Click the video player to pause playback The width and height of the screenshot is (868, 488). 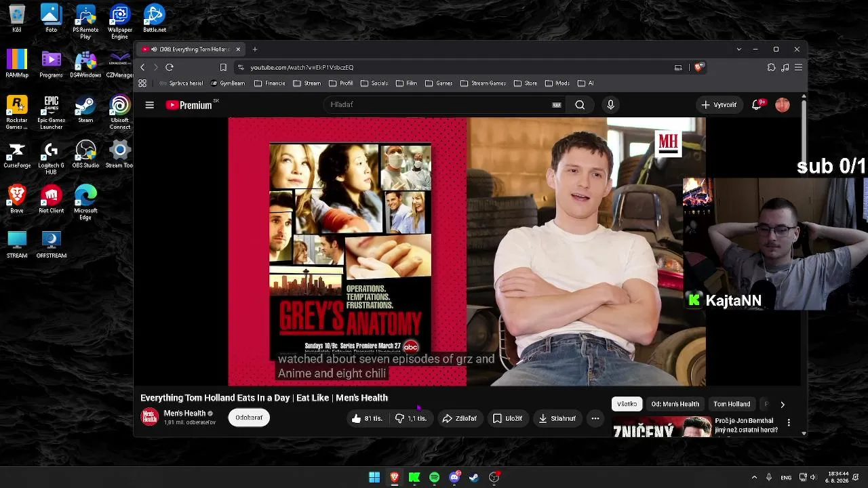(x=467, y=251)
